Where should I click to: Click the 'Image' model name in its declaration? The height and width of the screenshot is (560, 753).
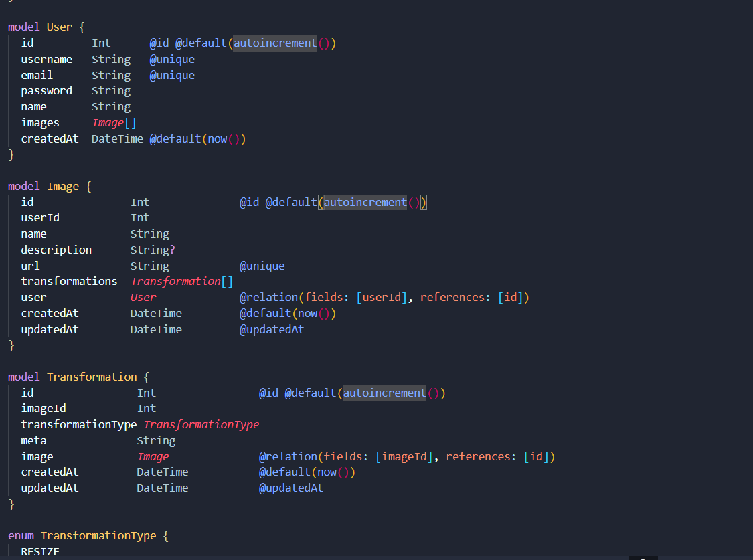[63, 186]
